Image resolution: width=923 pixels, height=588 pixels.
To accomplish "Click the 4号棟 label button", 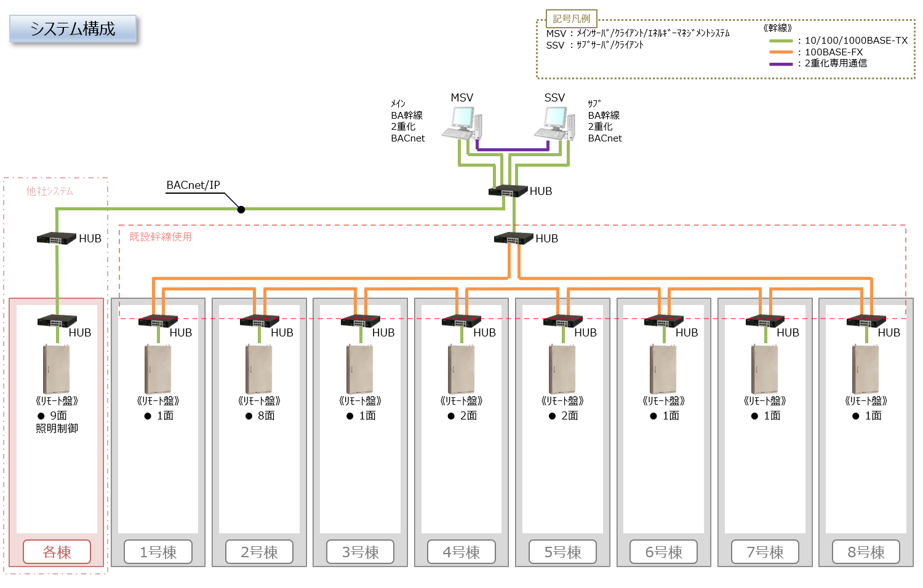I will [x=461, y=552].
